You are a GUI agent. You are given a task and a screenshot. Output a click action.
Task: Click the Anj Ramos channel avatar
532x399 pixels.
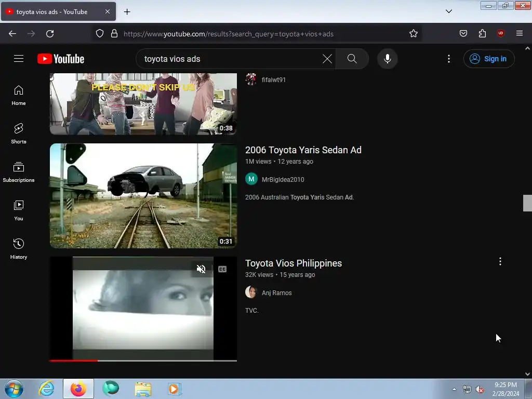coord(251,292)
